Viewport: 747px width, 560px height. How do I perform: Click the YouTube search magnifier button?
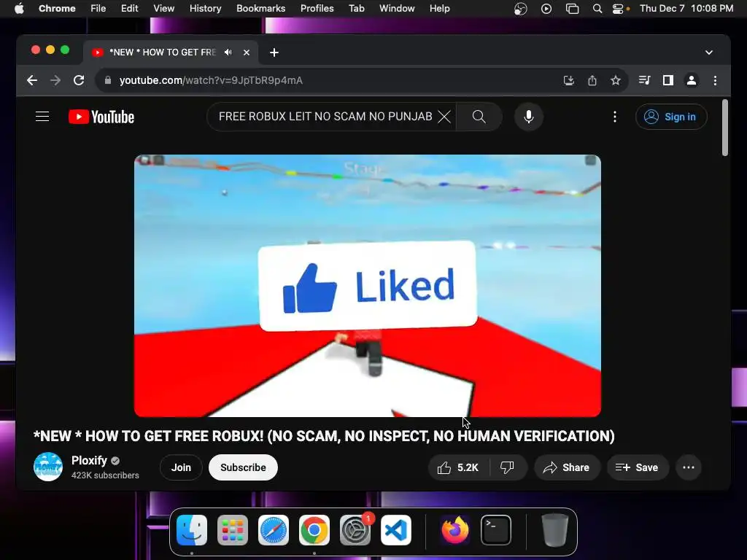(479, 117)
